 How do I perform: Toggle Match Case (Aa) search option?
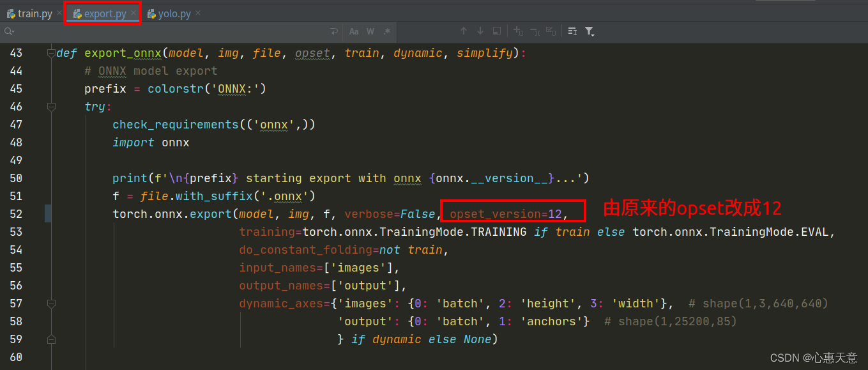coord(354,31)
